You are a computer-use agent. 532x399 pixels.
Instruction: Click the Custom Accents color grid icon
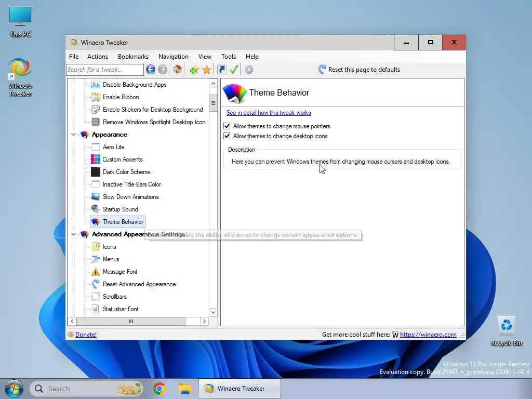(96, 159)
